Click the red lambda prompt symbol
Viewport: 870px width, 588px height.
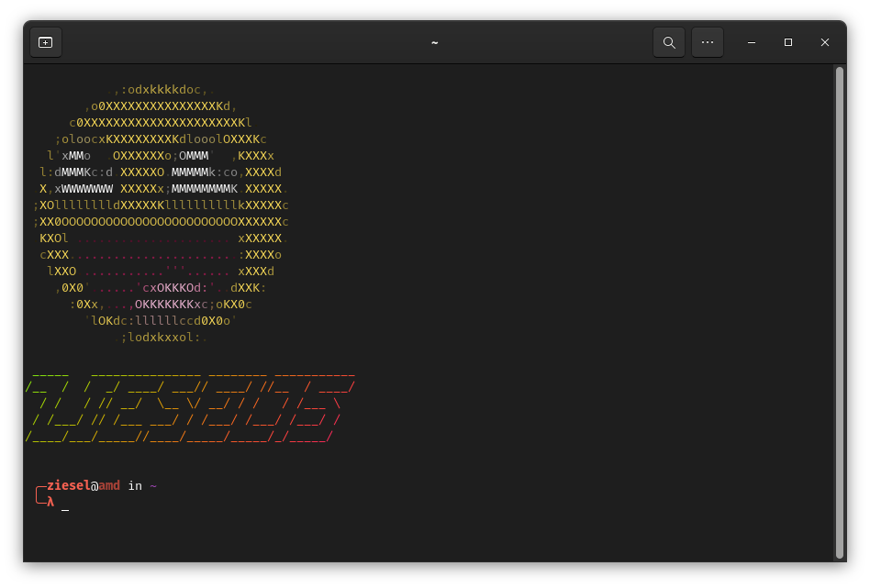coord(50,502)
